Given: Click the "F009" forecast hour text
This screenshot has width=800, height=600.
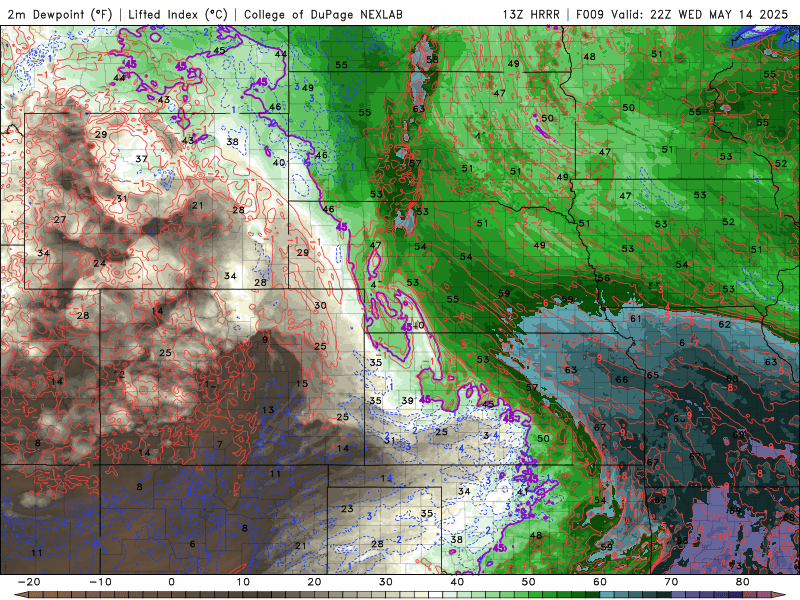Looking at the screenshot, I should pos(590,14).
